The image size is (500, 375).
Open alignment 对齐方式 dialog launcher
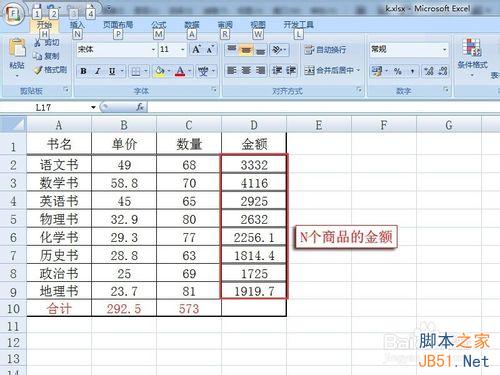click(x=359, y=90)
